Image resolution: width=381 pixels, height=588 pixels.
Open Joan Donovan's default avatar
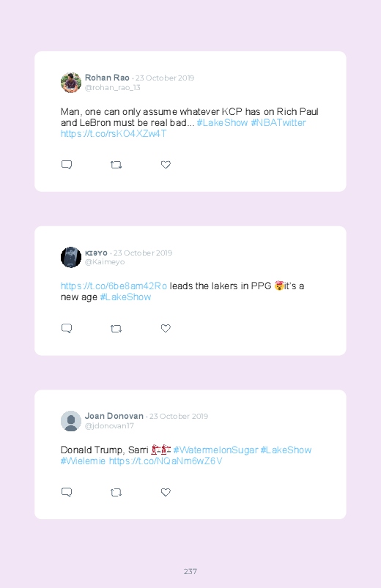tap(71, 421)
